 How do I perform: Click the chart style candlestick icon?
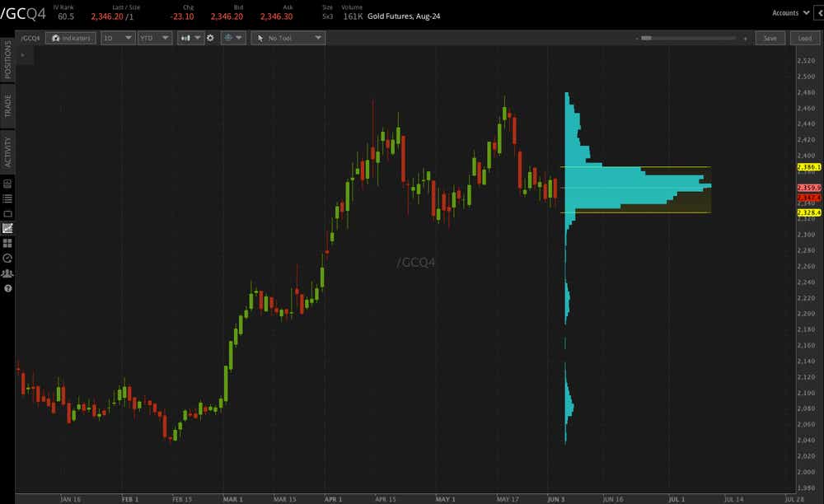185,38
